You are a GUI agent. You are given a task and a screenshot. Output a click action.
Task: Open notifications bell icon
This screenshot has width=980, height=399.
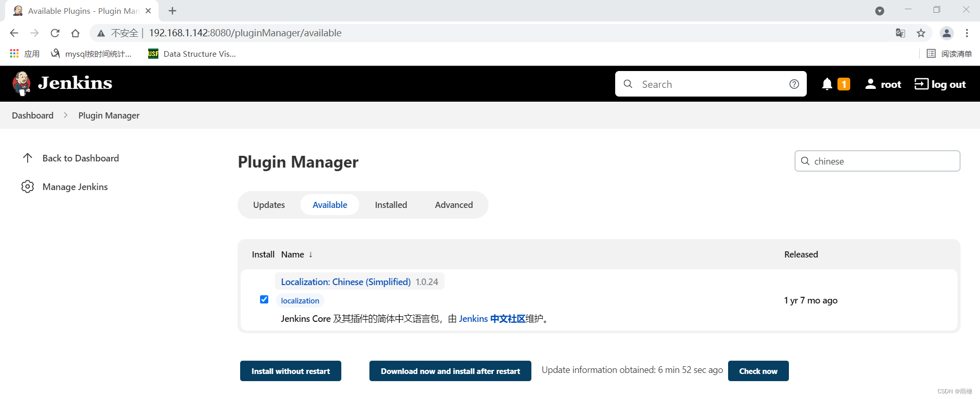coord(827,84)
